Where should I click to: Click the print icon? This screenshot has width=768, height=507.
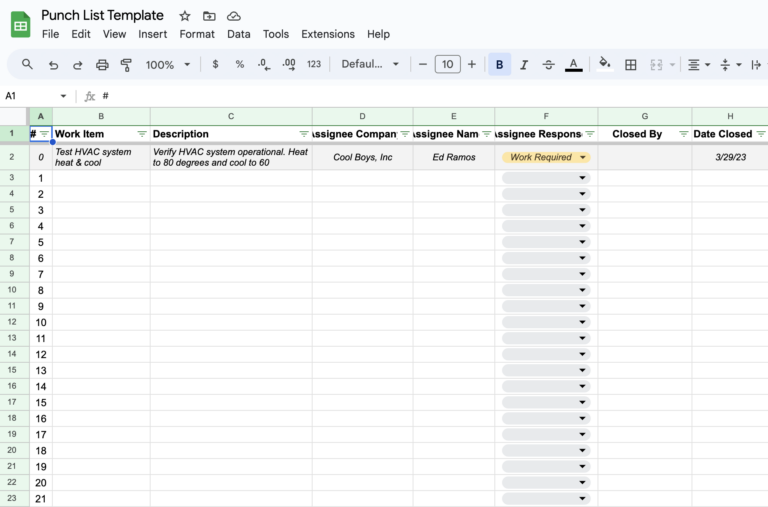(x=102, y=65)
